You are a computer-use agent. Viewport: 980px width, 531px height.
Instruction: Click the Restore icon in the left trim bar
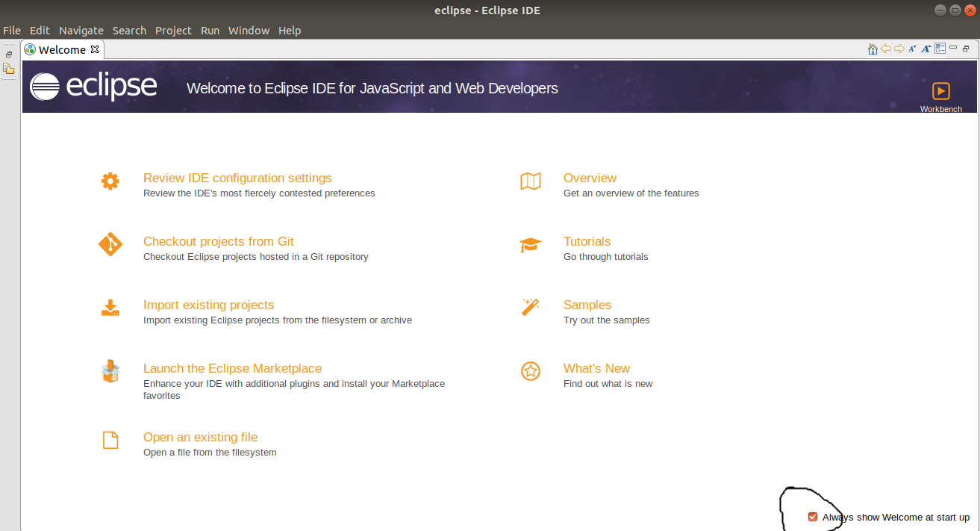click(x=9, y=55)
